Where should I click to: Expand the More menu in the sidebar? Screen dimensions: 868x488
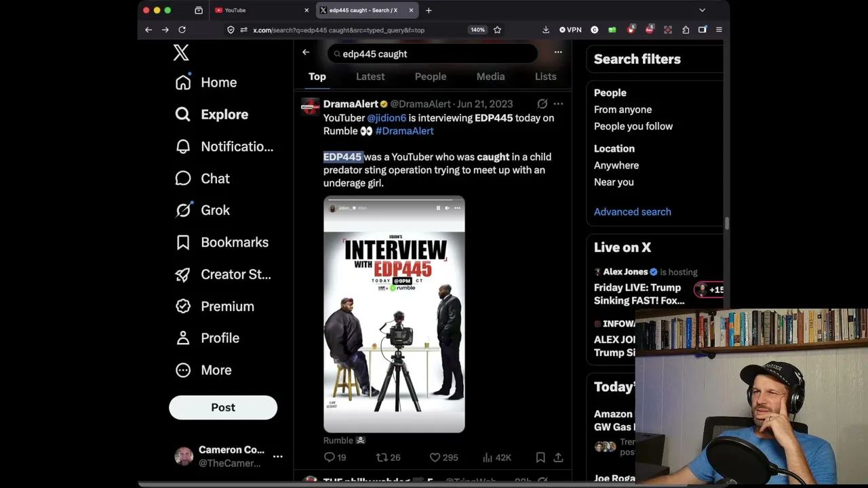(203, 370)
